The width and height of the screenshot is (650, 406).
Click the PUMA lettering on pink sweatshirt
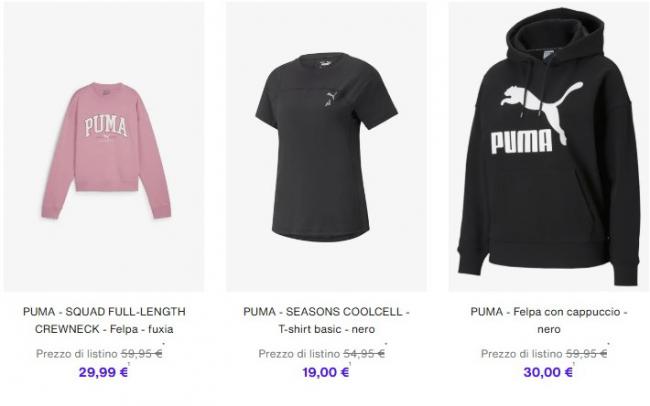click(x=106, y=126)
